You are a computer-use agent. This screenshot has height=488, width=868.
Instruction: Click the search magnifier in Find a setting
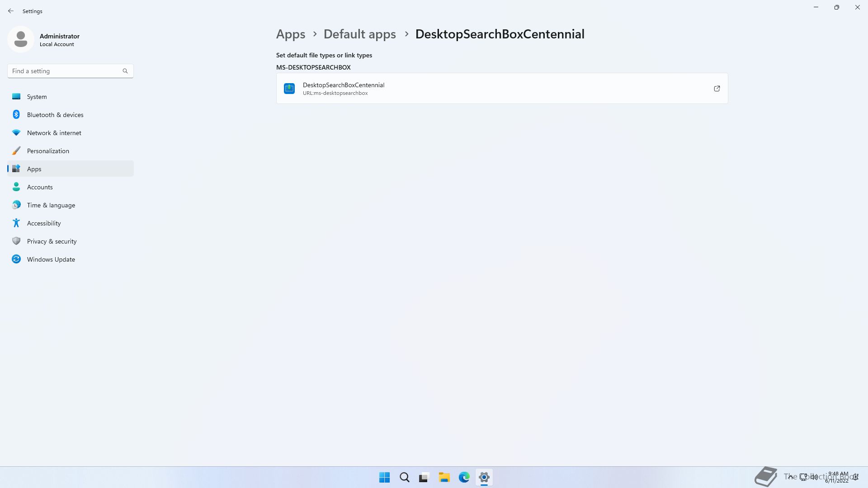click(x=125, y=71)
